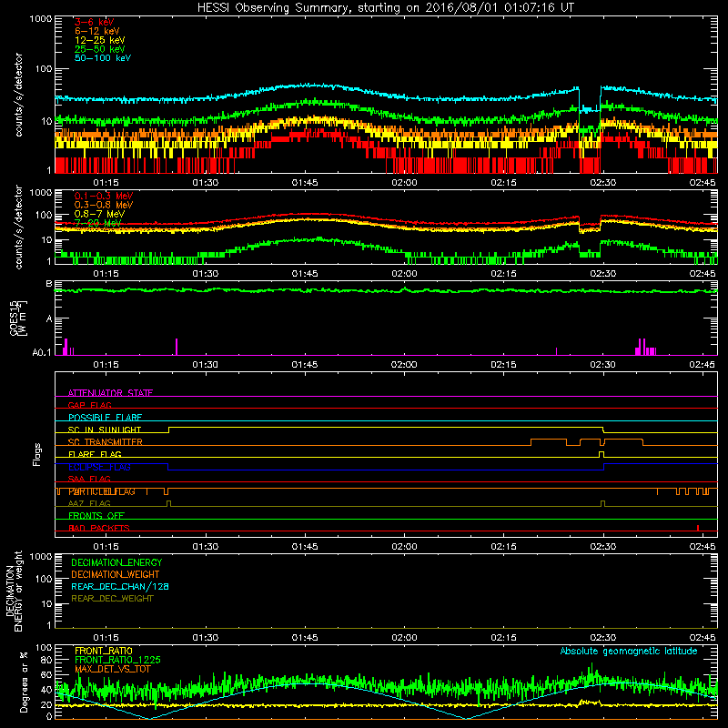The width and height of the screenshot is (728, 728).
Task: Click the A0.1 tick label on GOES axis
Action: [41, 353]
